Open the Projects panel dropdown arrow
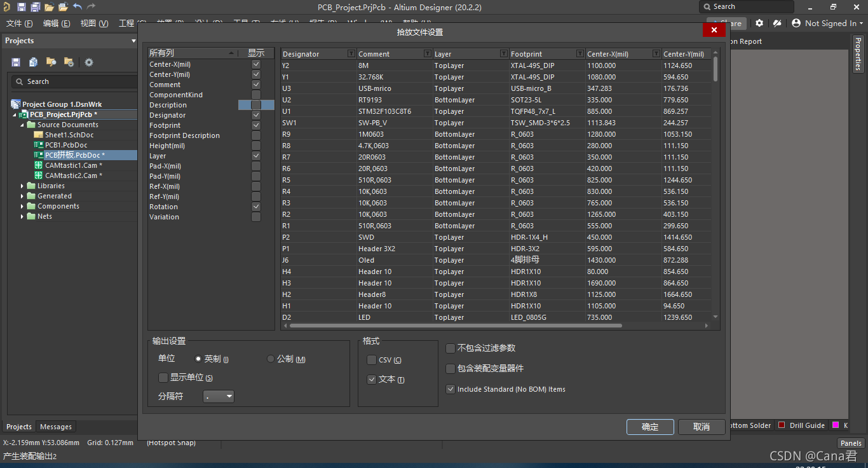Image resolution: width=868 pixels, height=468 pixels. click(133, 41)
